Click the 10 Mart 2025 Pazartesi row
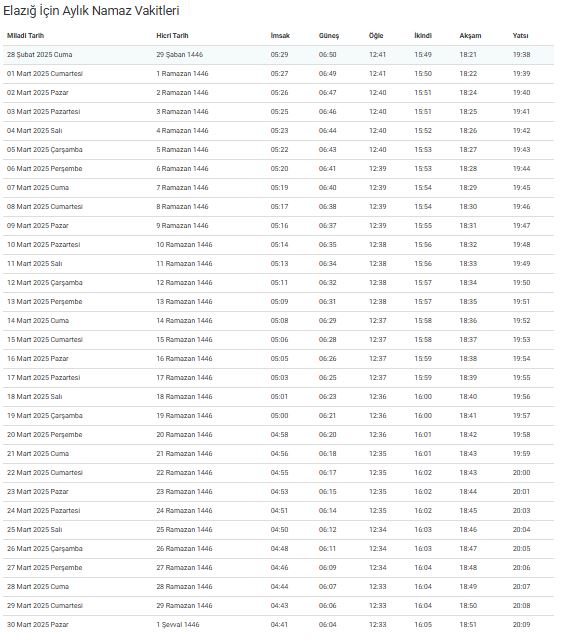The height and width of the screenshot is (640, 561). pyautogui.click(x=278, y=244)
